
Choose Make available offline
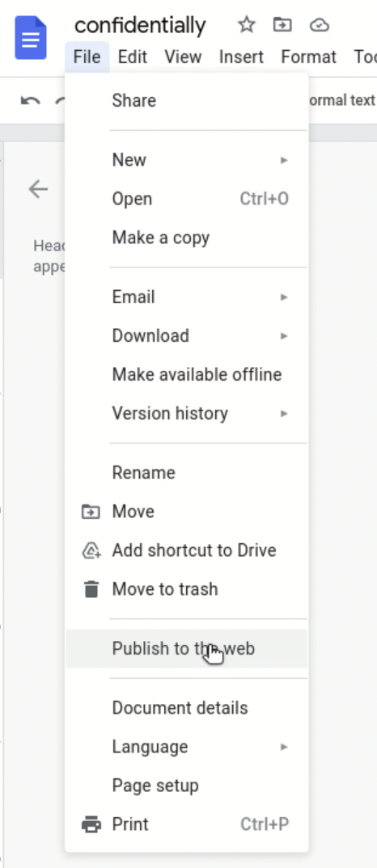[186, 375]
